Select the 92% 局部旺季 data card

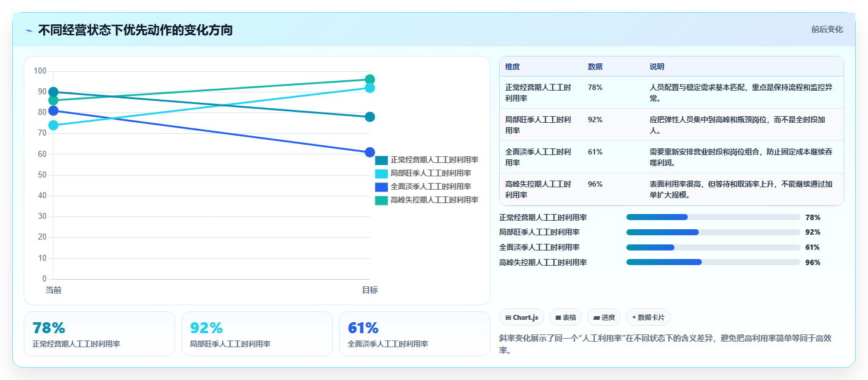point(257,334)
